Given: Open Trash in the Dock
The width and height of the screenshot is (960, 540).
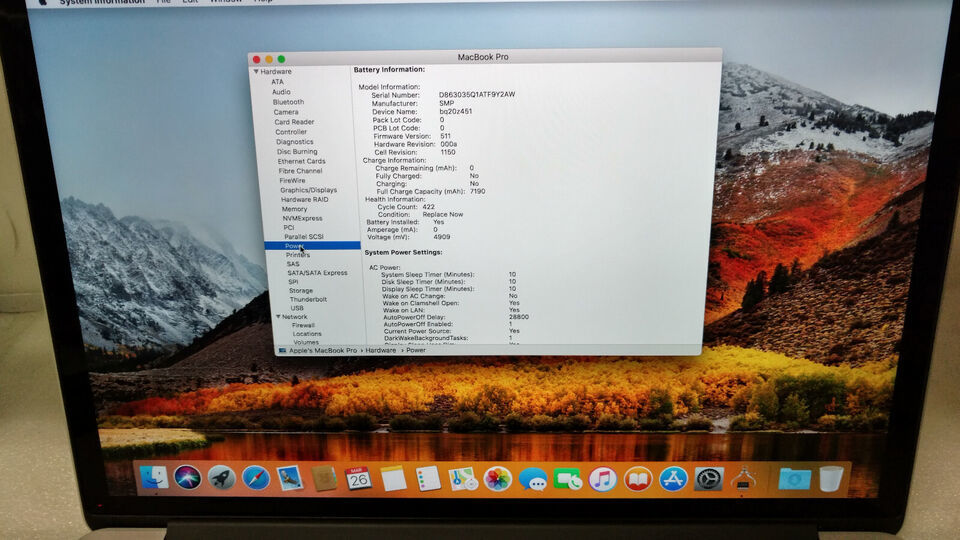Looking at the screenshot, I should point(831,478).
